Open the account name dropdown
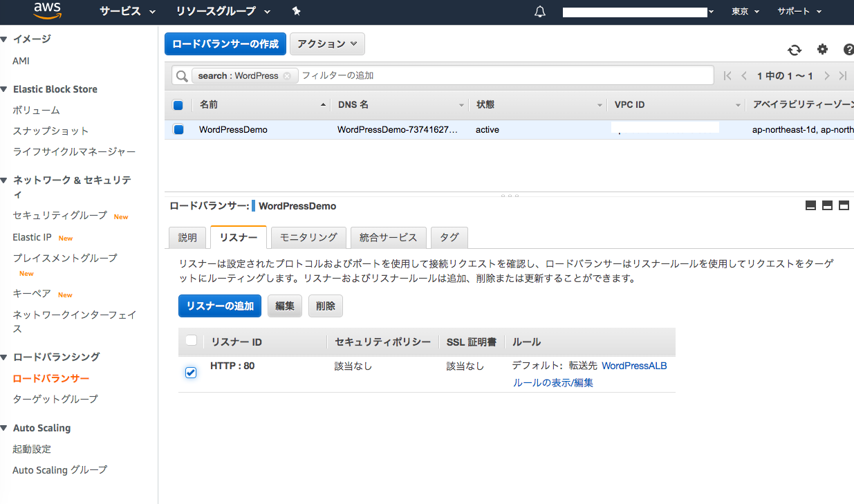854x504 pixels. click(638, 12)
